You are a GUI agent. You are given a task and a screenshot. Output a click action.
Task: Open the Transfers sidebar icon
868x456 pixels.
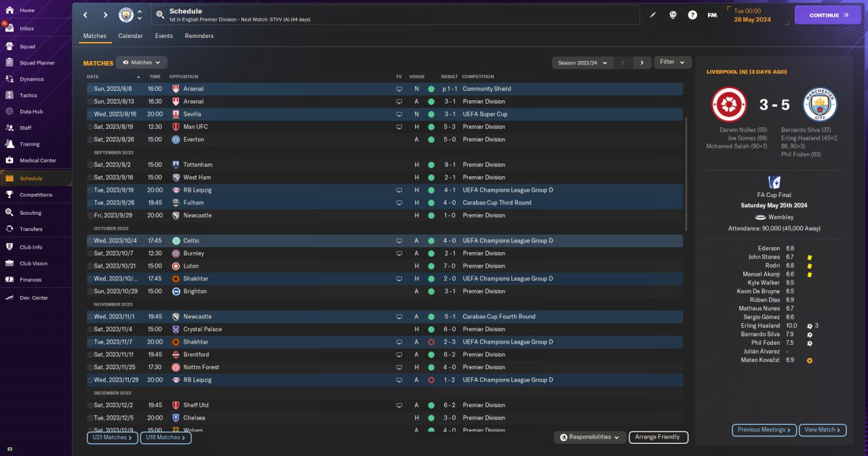click(x=9, y=229)
